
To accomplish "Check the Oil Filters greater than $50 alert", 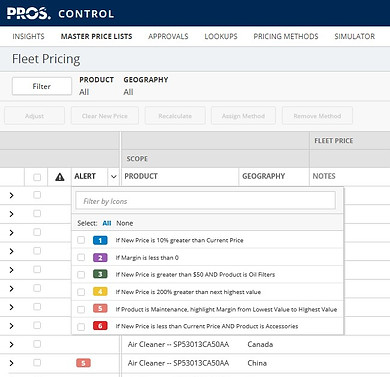I will tap(81, 274).
